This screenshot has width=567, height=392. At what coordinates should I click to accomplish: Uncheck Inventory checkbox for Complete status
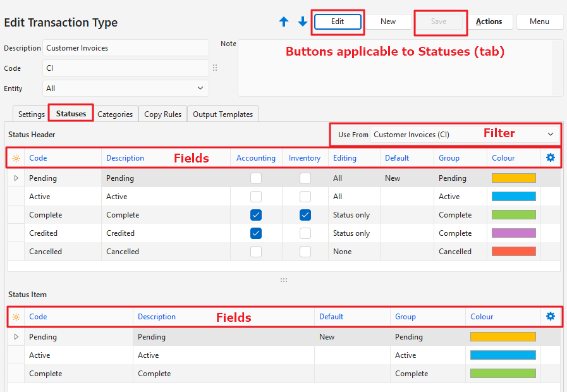pyautogui.click(x=305, y=215)
